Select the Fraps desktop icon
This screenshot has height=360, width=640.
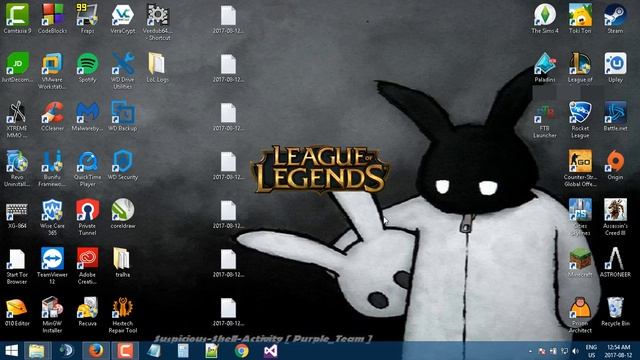[x=87, y=19]
